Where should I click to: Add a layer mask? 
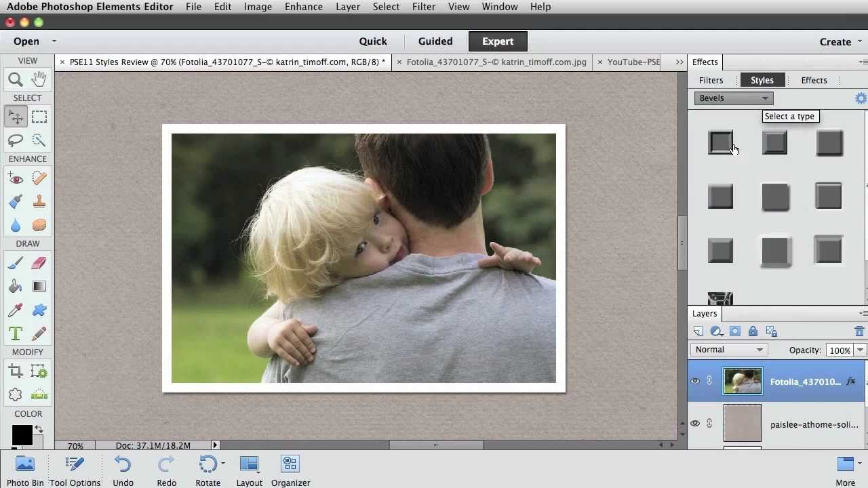tap(735, 331)
